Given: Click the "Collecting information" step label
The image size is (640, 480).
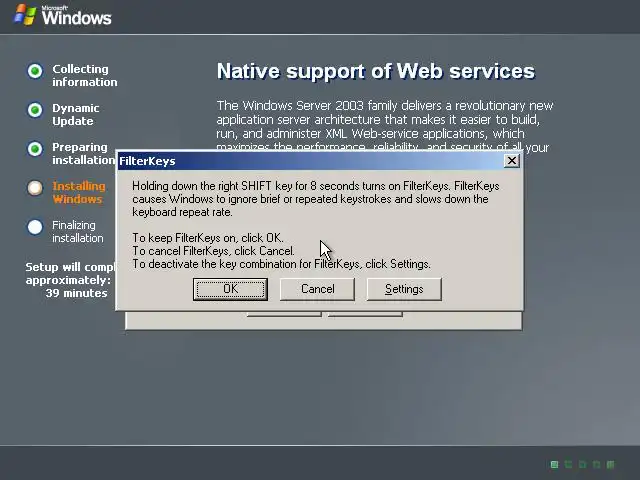Looking at the screenshot, I should pyautogui.click(x=84, y=76).
